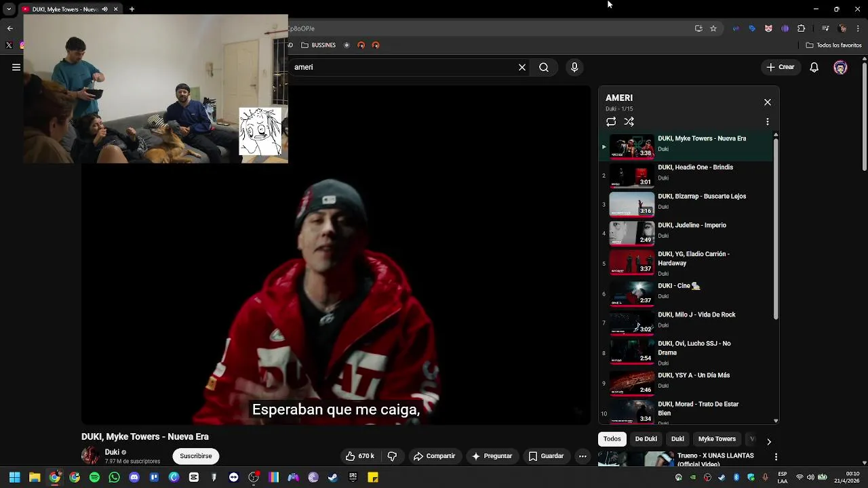
Task: Play DUKI, Judeline - Imperio
Action: (x=686, y=233)
